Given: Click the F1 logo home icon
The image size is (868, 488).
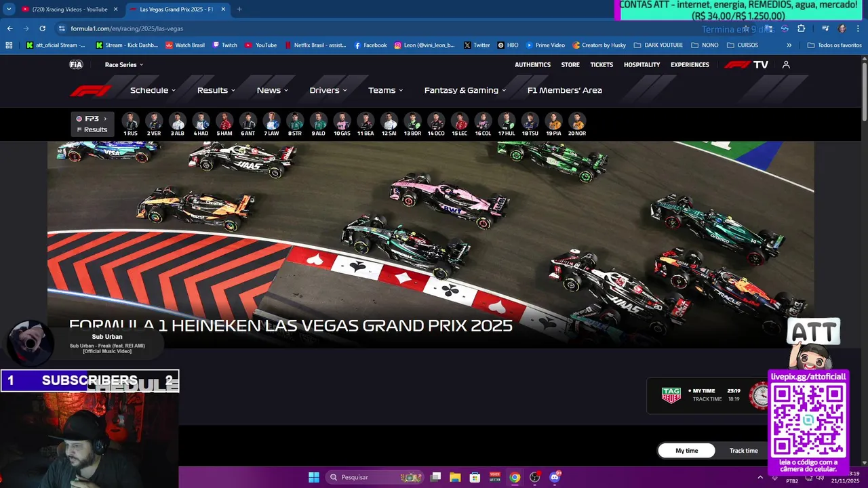Looking at the screenshot, I should click(91, 90).
